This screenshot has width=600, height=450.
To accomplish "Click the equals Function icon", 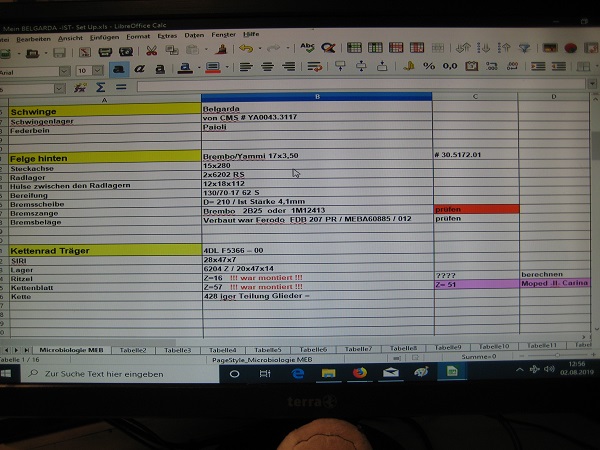I will coord(121,87).
